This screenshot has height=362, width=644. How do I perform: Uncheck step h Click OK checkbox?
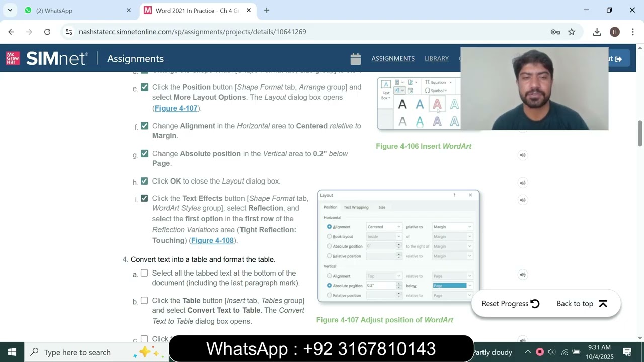[x=144, y=181]
